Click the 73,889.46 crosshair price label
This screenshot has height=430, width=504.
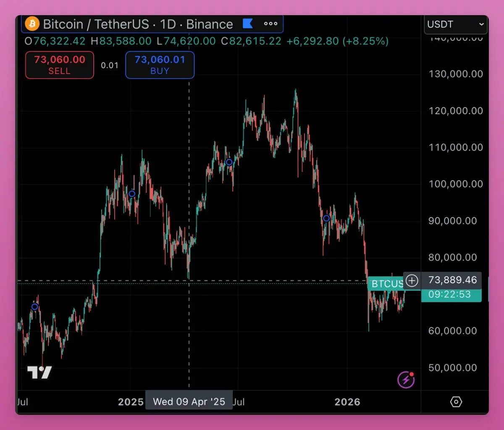tap(452, 280)
